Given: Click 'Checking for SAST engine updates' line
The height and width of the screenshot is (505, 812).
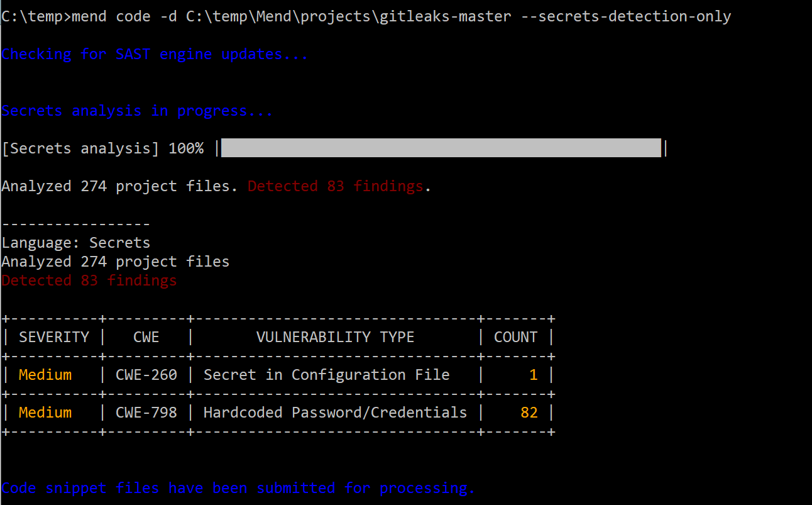Looking at the screenshot, I should click(x=155, y=55).
